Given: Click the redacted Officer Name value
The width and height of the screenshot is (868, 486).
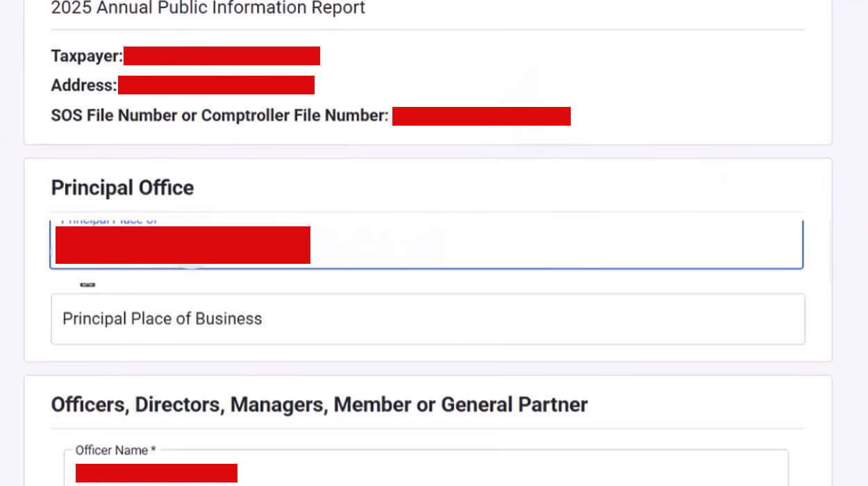Looking at the screenshot, I should coord(156,473).
